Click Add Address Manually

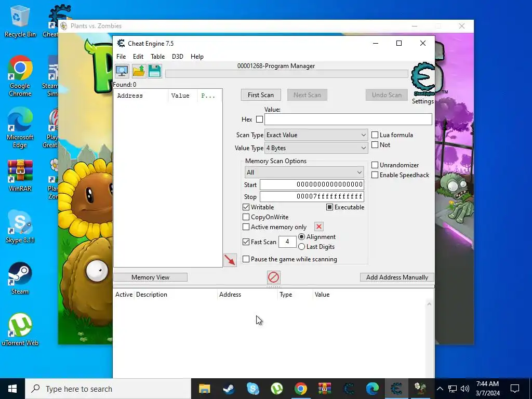tap(397, 277)
